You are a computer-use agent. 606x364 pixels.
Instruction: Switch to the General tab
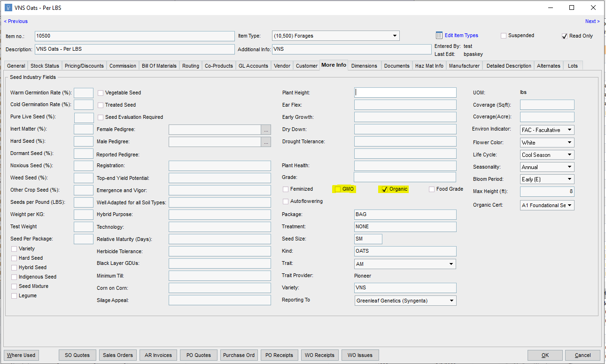click(x=16, y=66)
